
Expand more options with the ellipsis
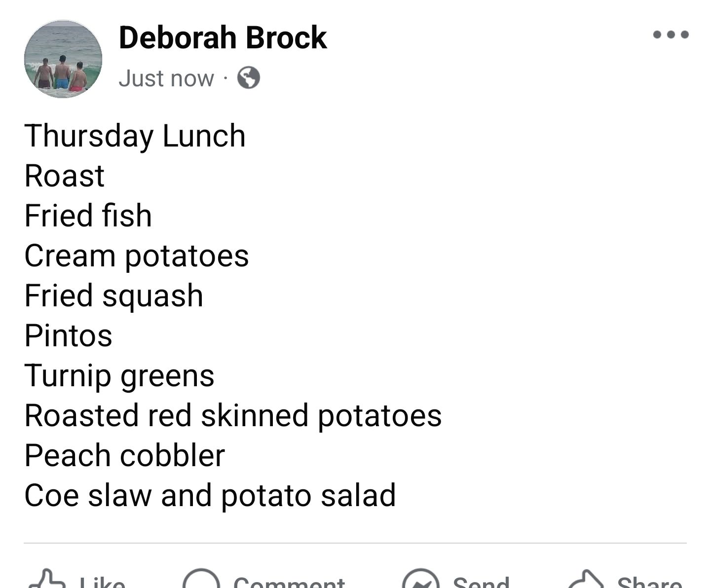(671, 35)
